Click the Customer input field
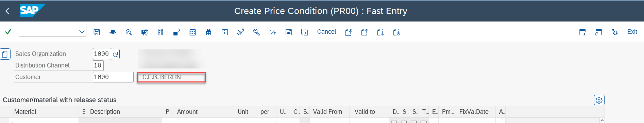Screen dimensions: 644x123 tap(113, 77)
